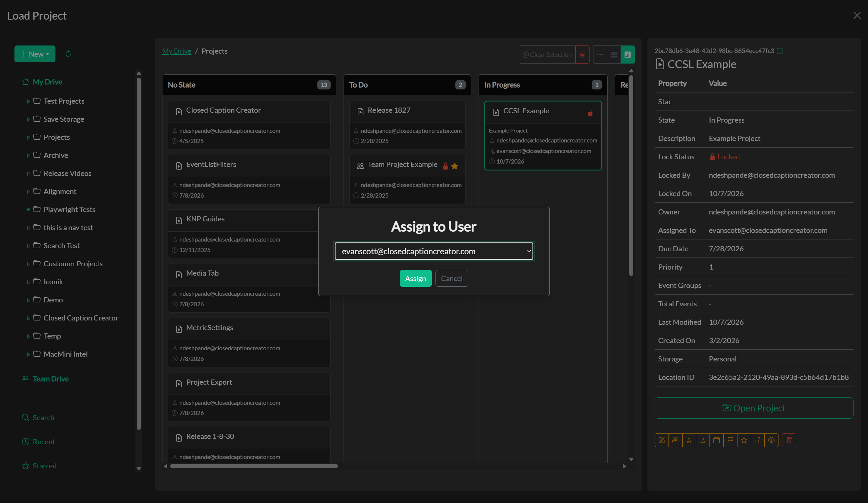Select the Release 1827 project card
This screenshot has height=503, width=868.
tap(407, 125)
